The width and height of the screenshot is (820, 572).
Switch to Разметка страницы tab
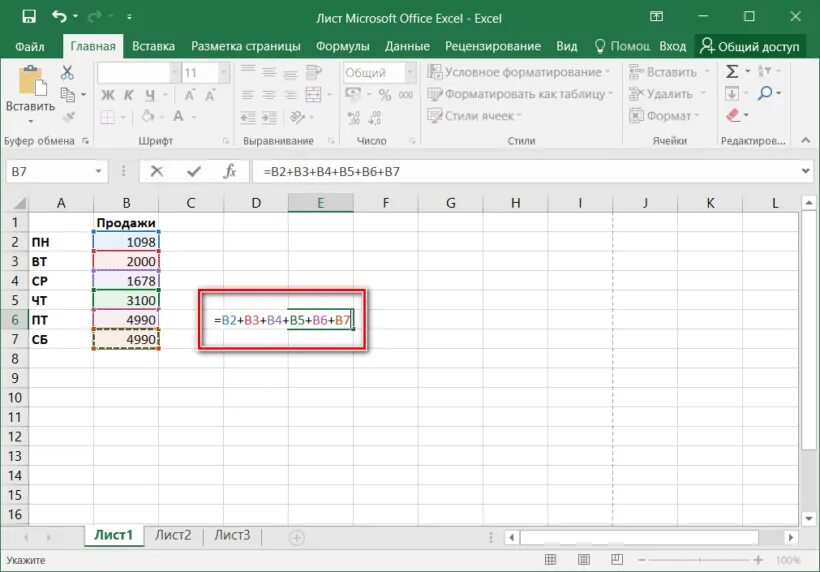click(x=246, y=46)
